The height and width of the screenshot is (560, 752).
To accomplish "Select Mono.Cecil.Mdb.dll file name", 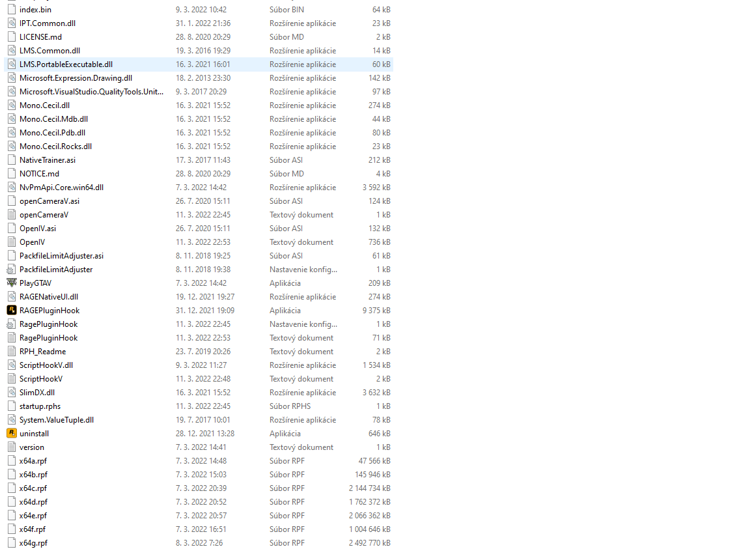I will pos(53,119).
